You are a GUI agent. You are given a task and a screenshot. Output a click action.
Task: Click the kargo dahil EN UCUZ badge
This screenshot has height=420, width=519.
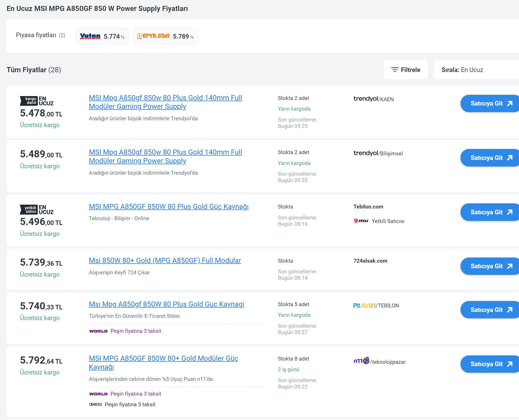pos(37,101)
